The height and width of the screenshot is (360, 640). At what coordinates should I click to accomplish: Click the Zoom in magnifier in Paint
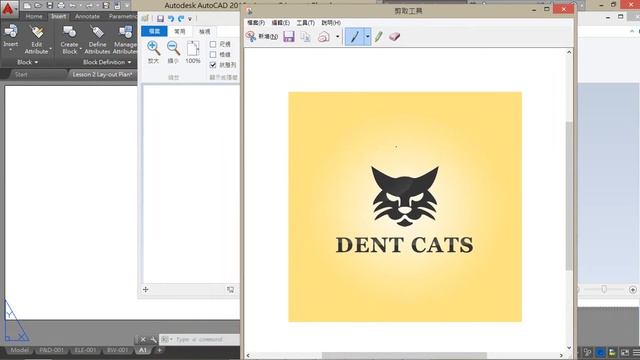pos(153,48)
